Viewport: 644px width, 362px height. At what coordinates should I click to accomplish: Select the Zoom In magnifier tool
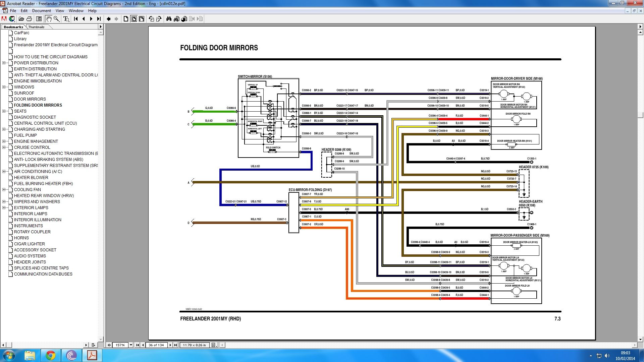(57, 19)
